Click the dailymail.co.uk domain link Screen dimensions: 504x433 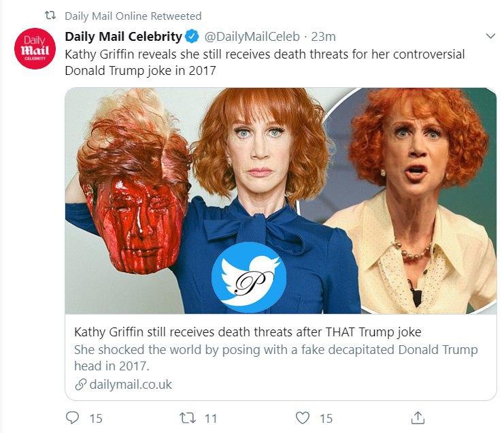(x=131, y=385)
